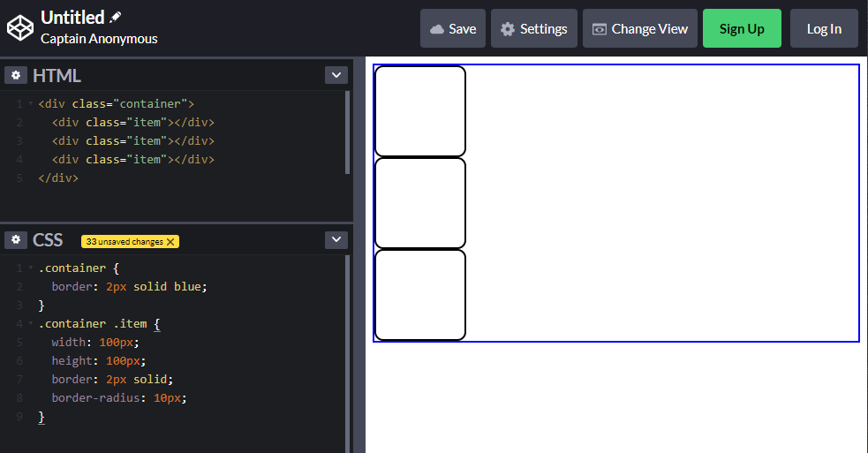This screenshot has height=453, width=868.
Task: Open HTML editor settings gear
Action: point(16,75)
